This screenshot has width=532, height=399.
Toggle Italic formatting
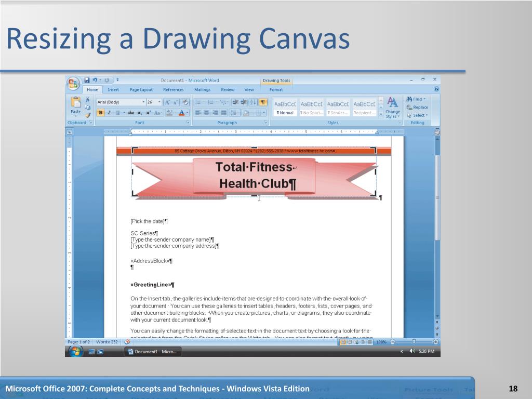pyautogui.click(x=109, y=113)
